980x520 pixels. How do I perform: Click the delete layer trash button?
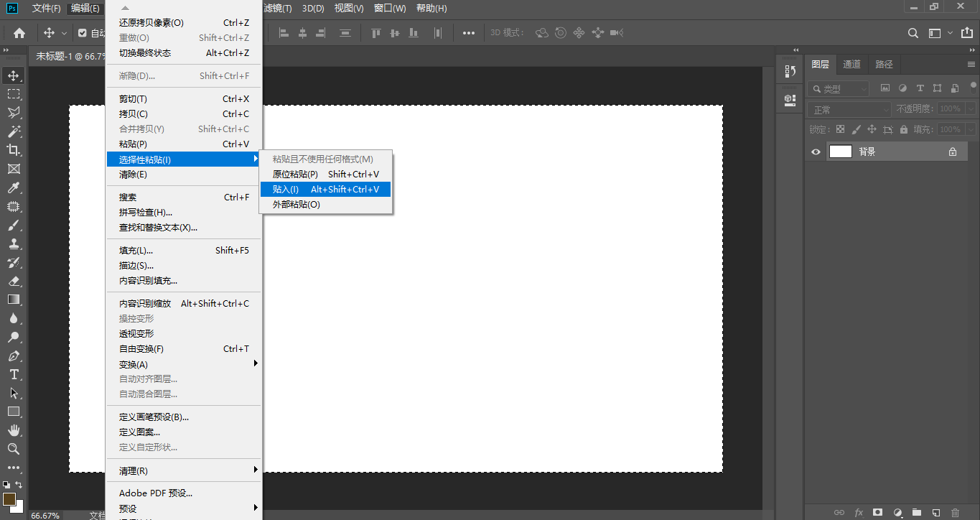[955, 513]
